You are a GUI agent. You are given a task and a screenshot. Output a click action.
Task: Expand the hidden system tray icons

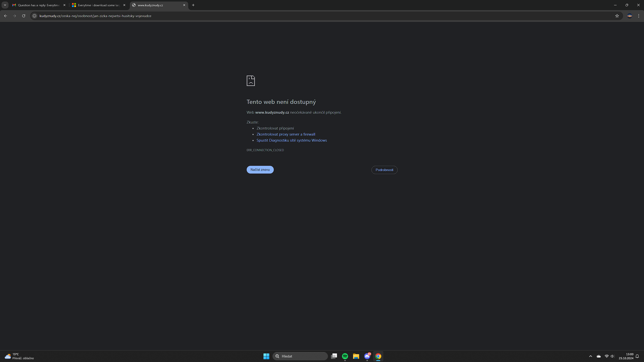coord(590,356)
